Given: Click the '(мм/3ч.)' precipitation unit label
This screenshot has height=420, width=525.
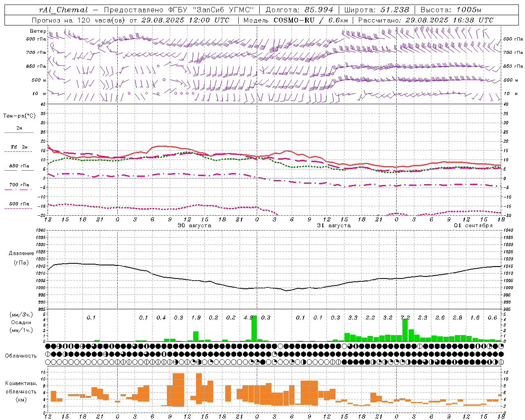Looking at the screenshot, I should [21, 315].
